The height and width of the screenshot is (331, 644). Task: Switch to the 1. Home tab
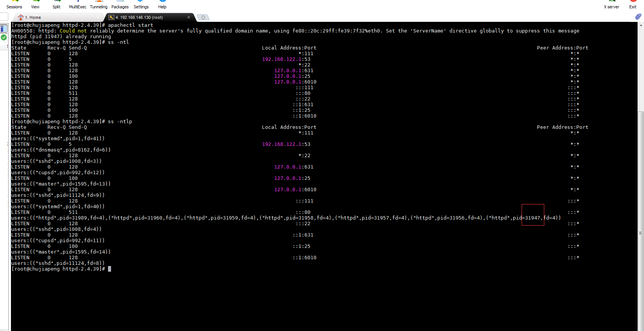pos(57,17)
